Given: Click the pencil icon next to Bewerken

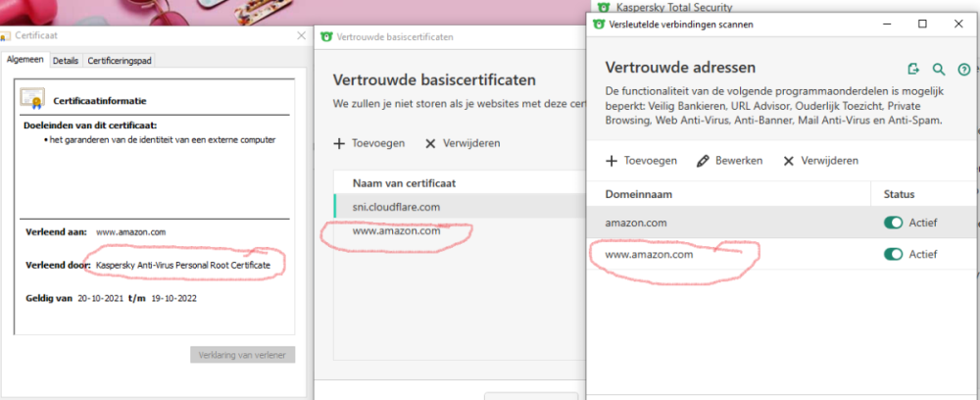Looking at the screenshot, I should [703, 161].
